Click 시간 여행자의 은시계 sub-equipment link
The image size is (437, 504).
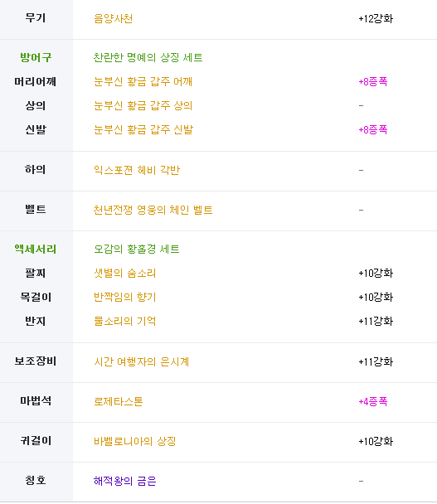click(x=142, y=361)
